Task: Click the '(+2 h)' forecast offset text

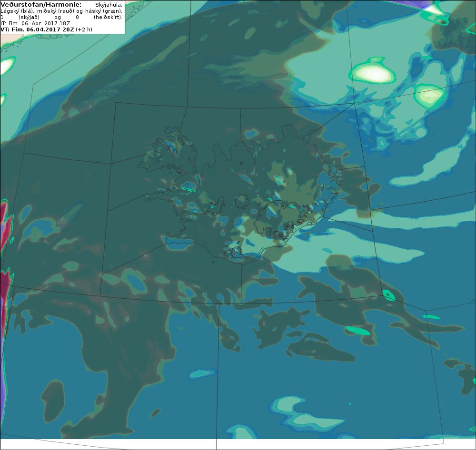Action: coord(84,29)
